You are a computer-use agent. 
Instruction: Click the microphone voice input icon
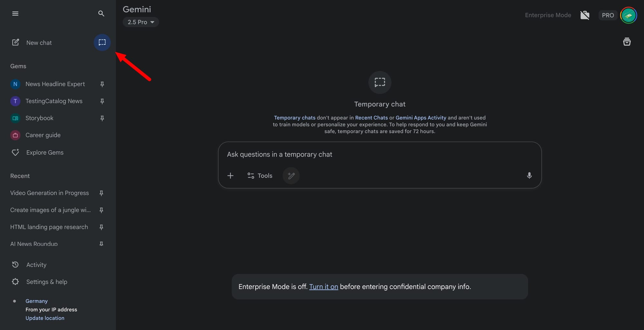click(x=529, y=176)
